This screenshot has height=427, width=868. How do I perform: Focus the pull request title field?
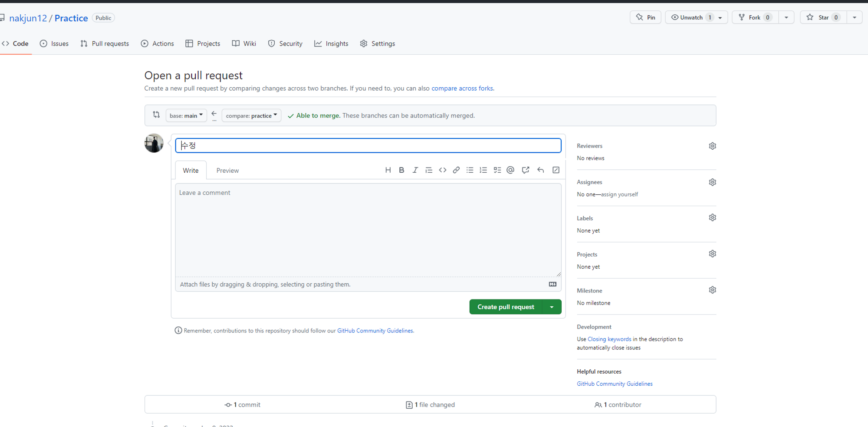[x=368, y=145]
